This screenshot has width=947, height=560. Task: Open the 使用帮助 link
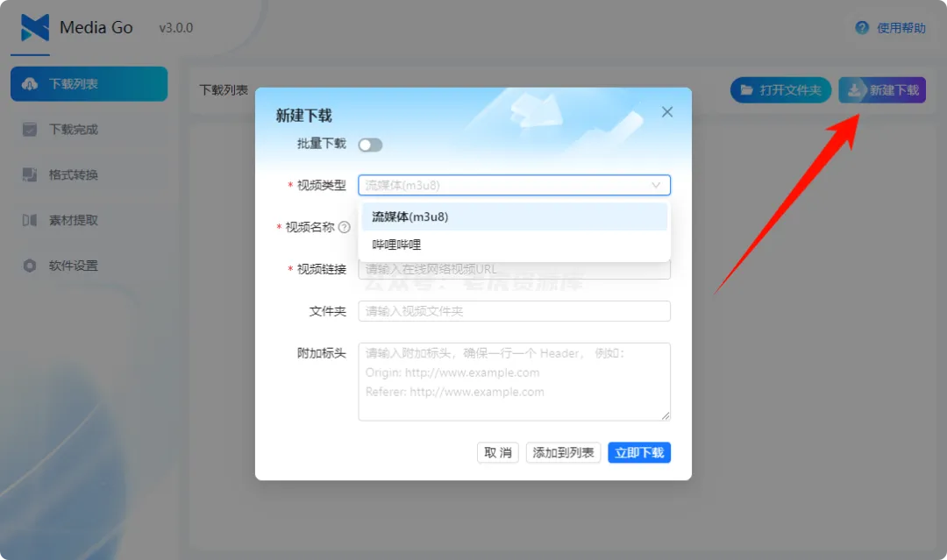point(901,28)
